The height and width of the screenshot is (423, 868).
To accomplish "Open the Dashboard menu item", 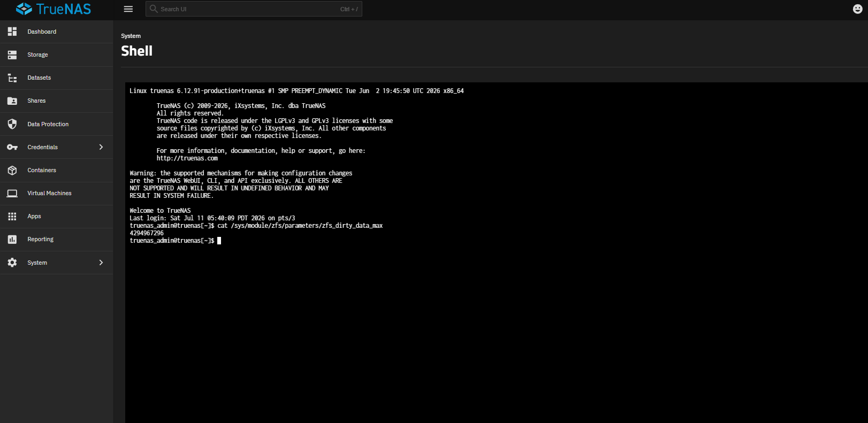I will 56,32.
